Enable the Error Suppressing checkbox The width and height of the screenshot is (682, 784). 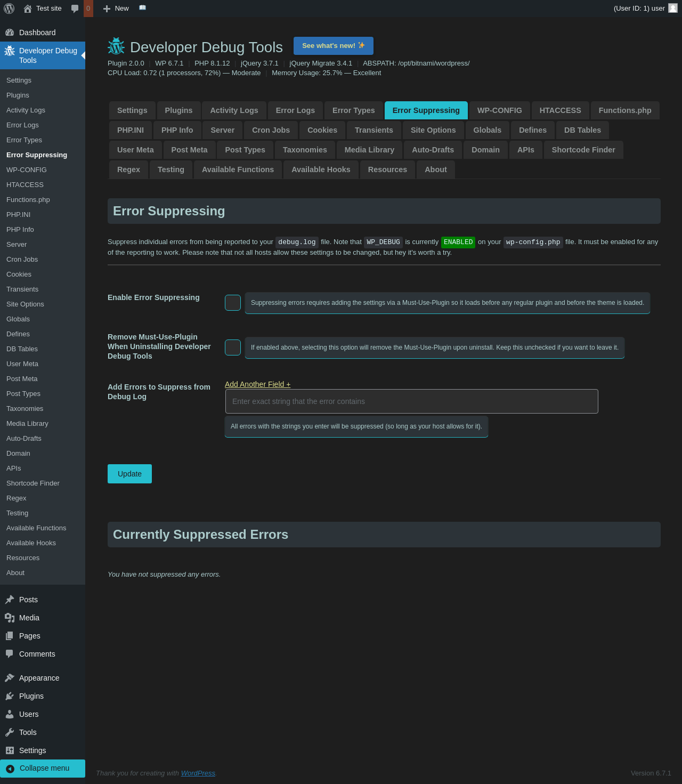[x=233, y=303]
